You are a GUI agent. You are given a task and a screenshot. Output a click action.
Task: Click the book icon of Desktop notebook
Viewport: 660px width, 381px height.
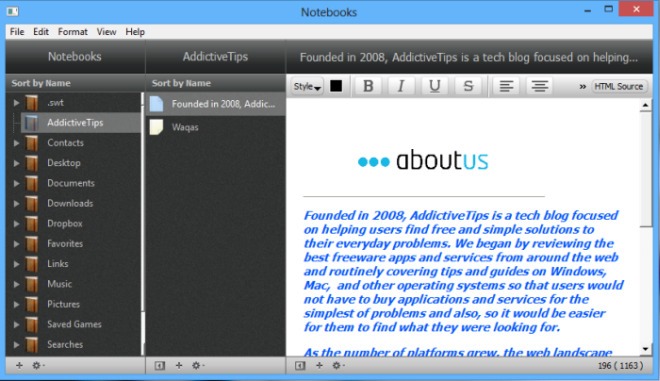(x=32, y=163)
